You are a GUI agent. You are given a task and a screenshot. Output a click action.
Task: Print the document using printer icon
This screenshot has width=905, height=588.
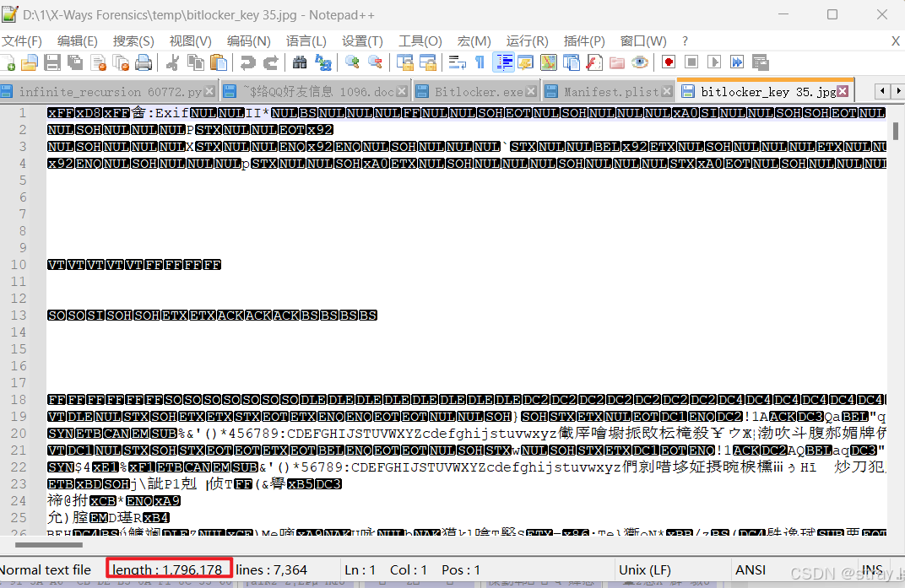[x=144, y=62]
